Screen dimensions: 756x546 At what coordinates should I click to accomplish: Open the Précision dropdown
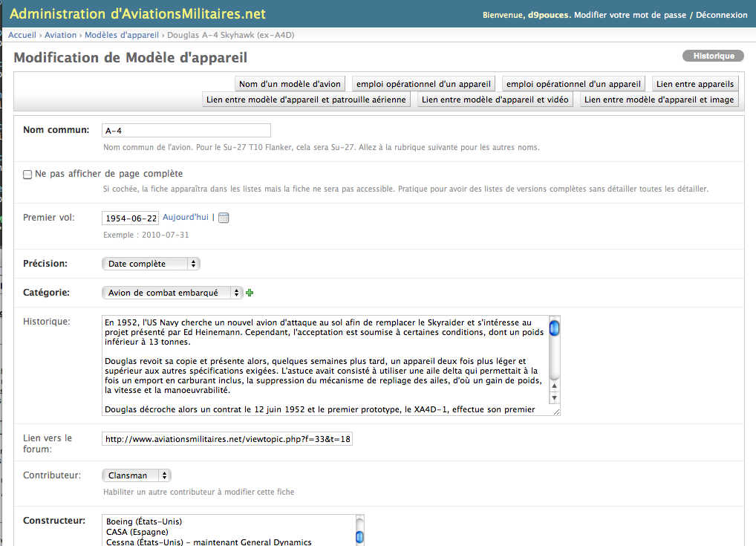click(151, 264)
